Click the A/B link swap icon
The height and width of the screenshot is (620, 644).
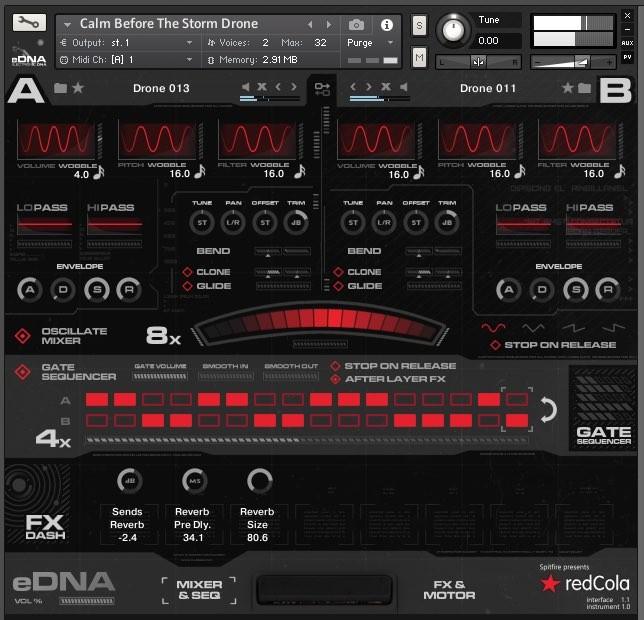pyautogui.click(x=322, y=89)
